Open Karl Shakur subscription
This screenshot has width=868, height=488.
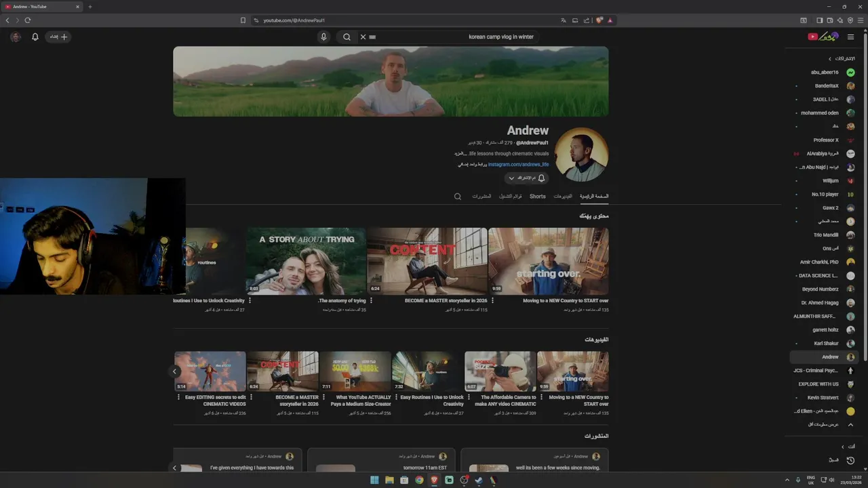coord(826,344)
